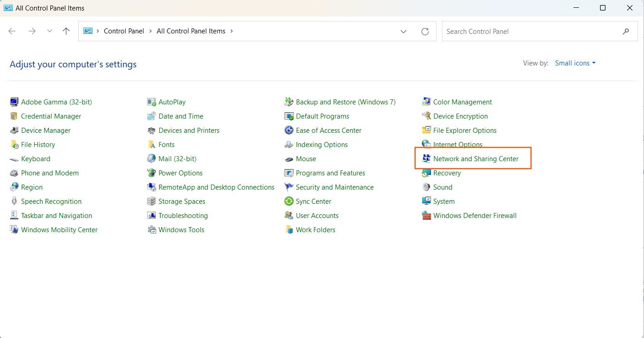Open the Fonts folder icon

[151, 144]
